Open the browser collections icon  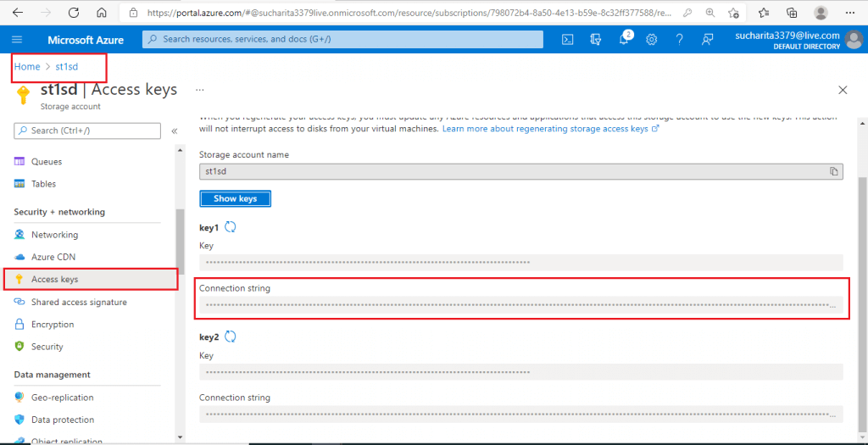pyautogui.click(x=792, y=12)
